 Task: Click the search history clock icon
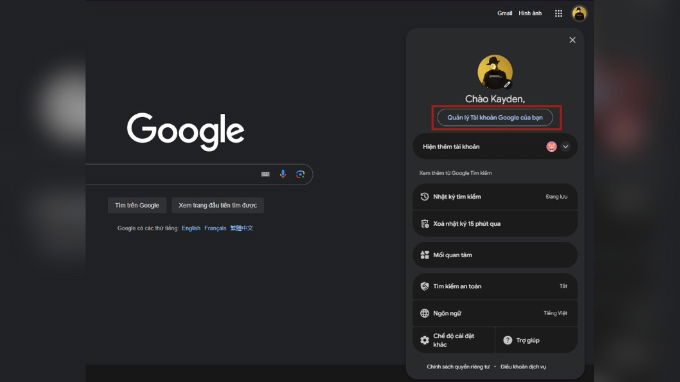pos(425,197)
